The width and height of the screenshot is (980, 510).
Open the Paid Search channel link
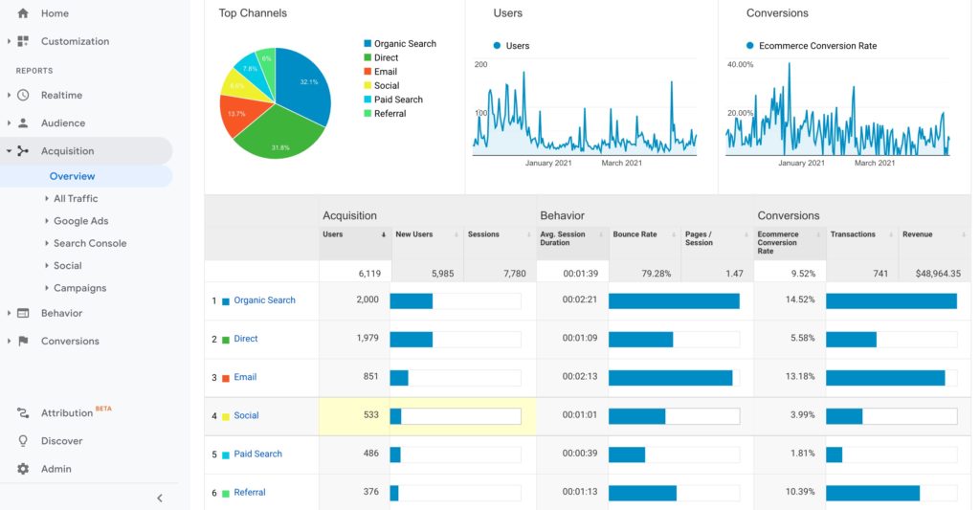point(257,454)
